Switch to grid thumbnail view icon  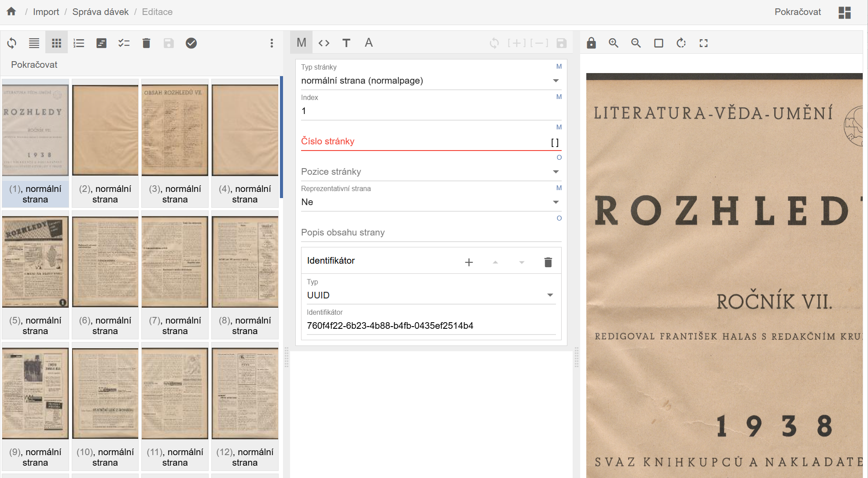[56, 43]
